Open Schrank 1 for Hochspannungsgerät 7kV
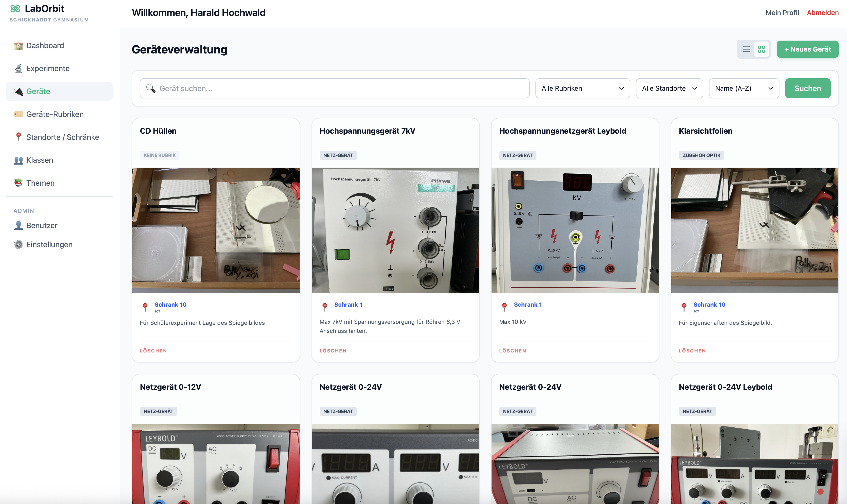The image size is (847, 504). [x=348, y=304]
